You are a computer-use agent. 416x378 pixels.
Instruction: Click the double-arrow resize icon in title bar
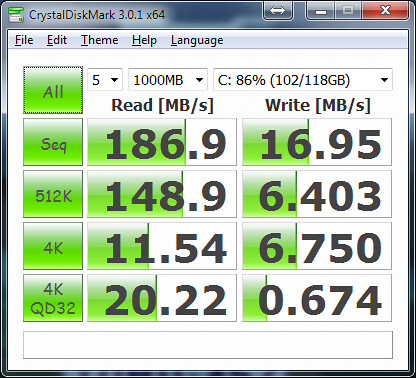pos(278,10)
